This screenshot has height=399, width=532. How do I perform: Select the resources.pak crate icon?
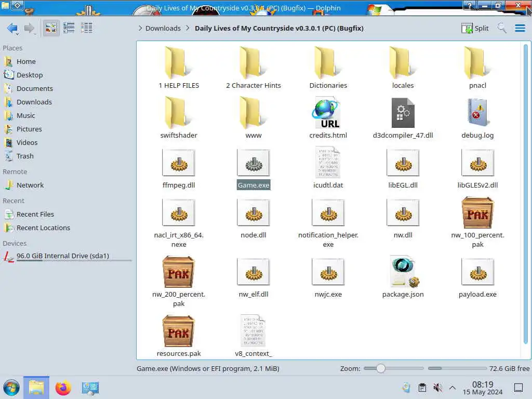pos(179,331)
